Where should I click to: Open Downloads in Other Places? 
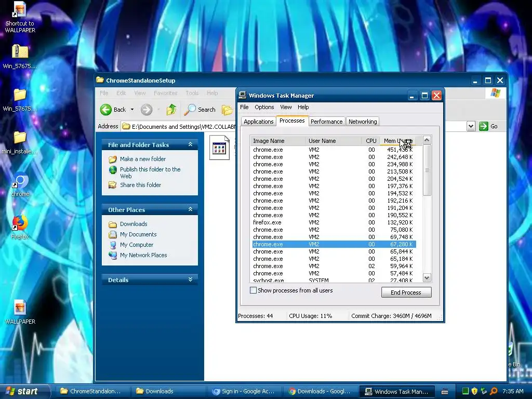134,224
